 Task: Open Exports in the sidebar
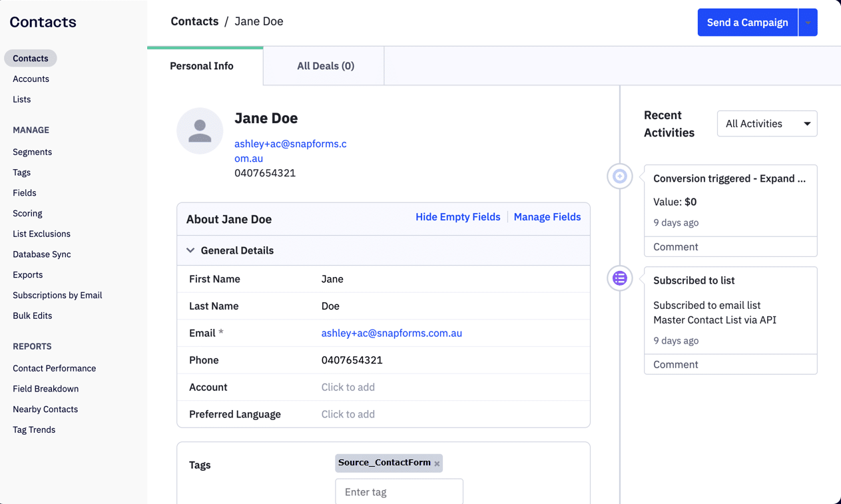[28, 275]
